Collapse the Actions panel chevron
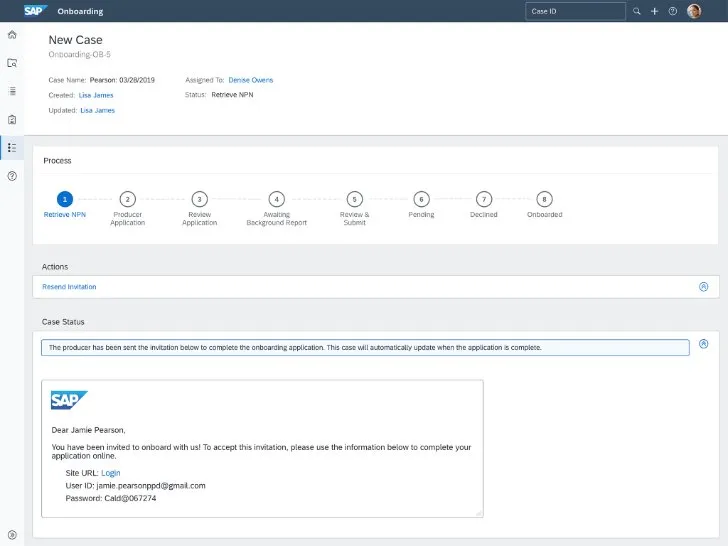 703,287
